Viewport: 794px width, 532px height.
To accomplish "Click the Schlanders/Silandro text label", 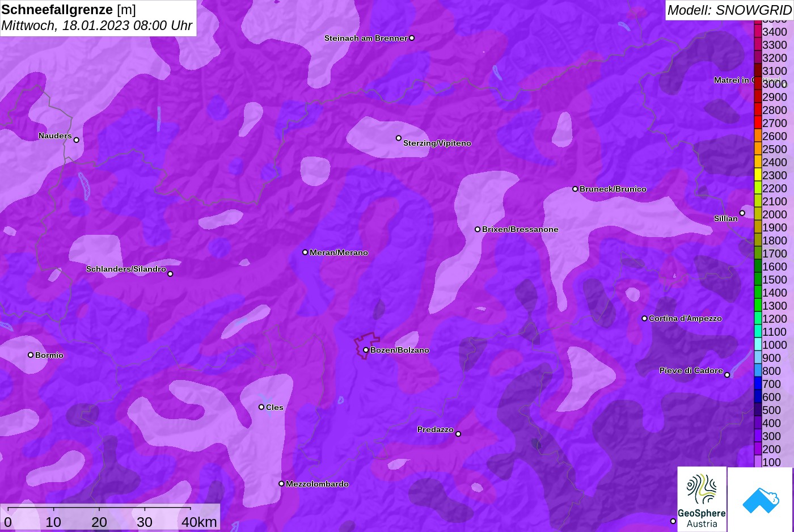I will coord(126,269).
